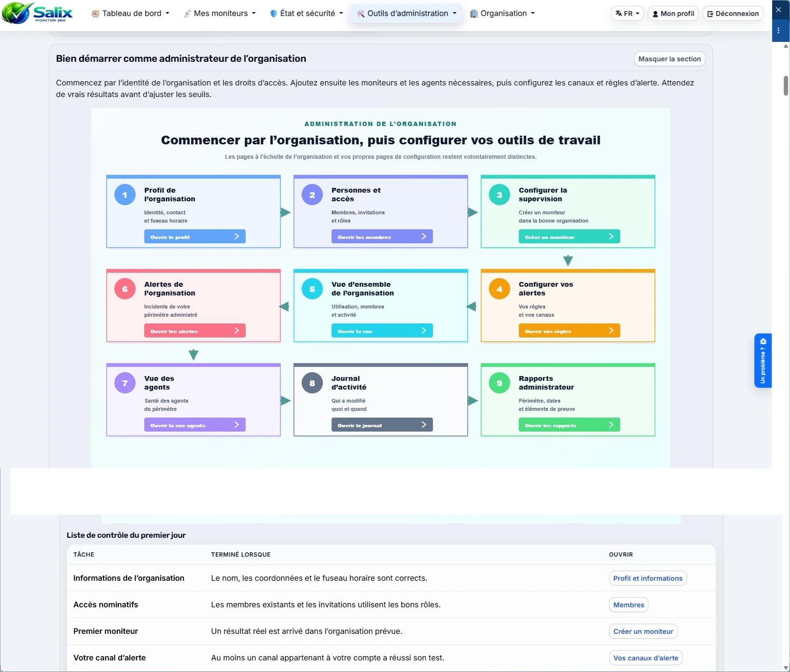Click Ouvrir vos règles button
This screenshot has width=790, height=672.
pyautogui.click(x=569, y=331)
